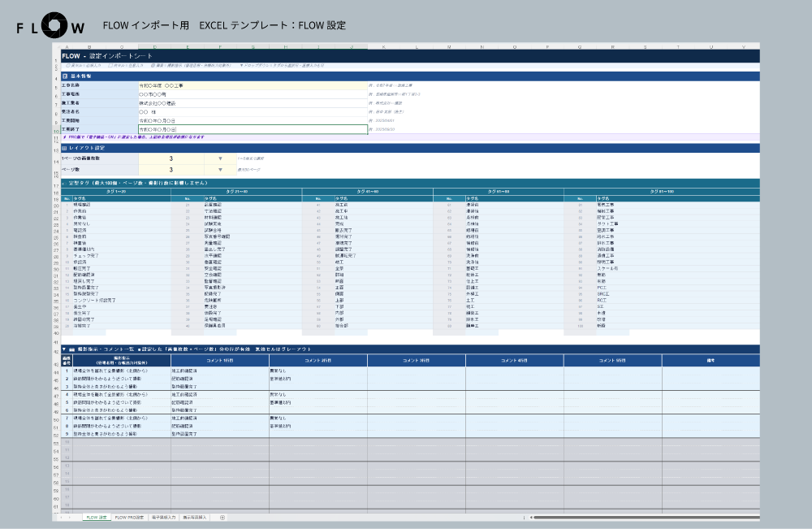Click the 定型タグ section header bar
The width and height of the screenshot is (812, 529).
411,183
